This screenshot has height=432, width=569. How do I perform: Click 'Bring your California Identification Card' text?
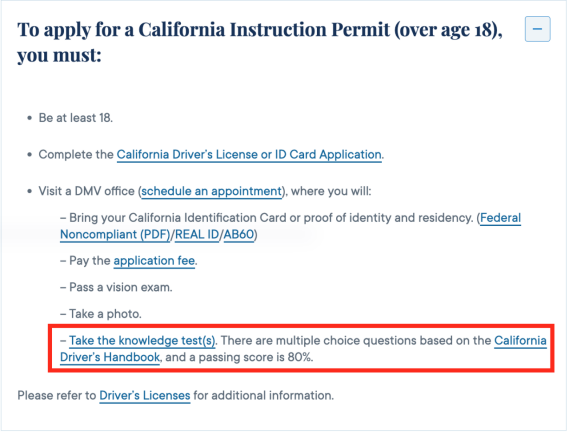tap(178, 218)
